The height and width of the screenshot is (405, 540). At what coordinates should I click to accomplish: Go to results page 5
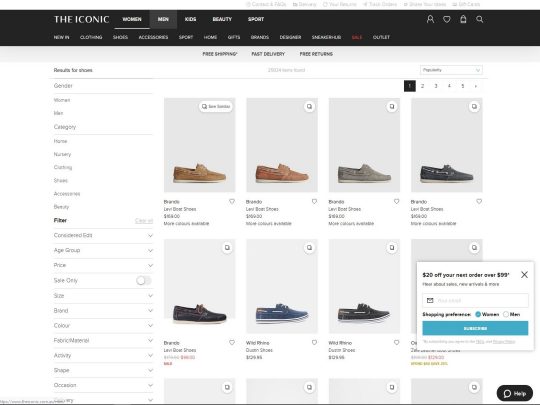pyautogui.click(x=463, y=86)
